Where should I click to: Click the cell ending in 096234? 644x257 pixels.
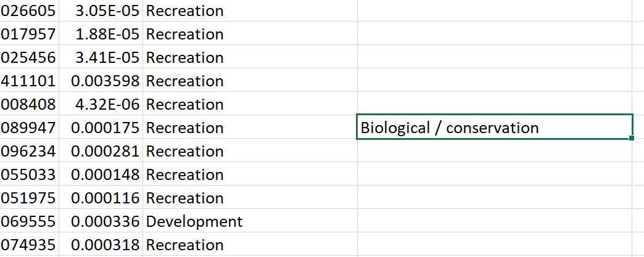click(28, 151)
